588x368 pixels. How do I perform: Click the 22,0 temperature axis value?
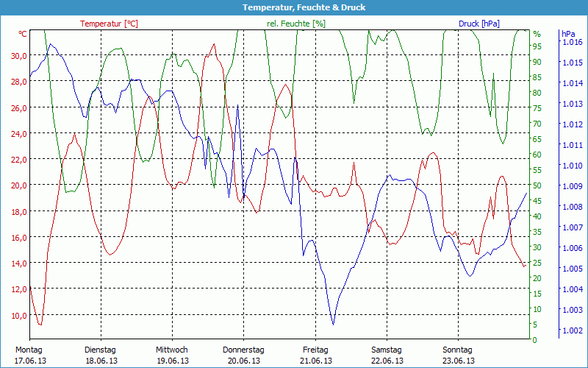coord(19,159)
